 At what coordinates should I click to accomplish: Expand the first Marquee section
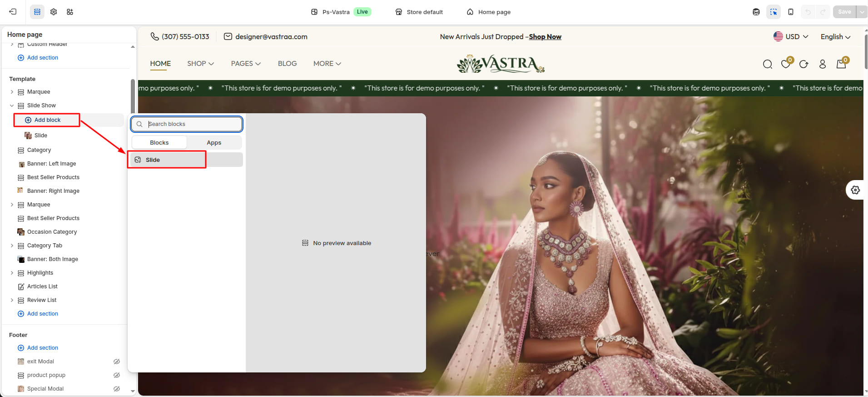click(12, 92)
